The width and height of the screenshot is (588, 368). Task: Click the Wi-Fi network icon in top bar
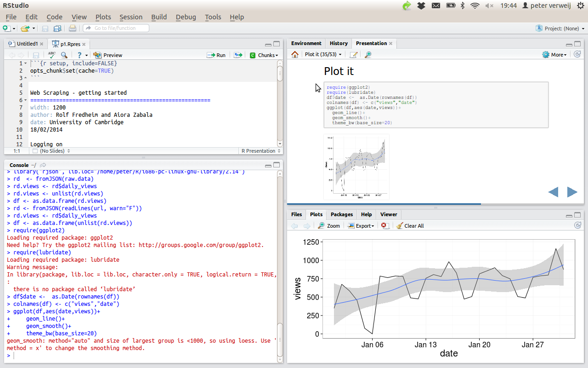475,6
